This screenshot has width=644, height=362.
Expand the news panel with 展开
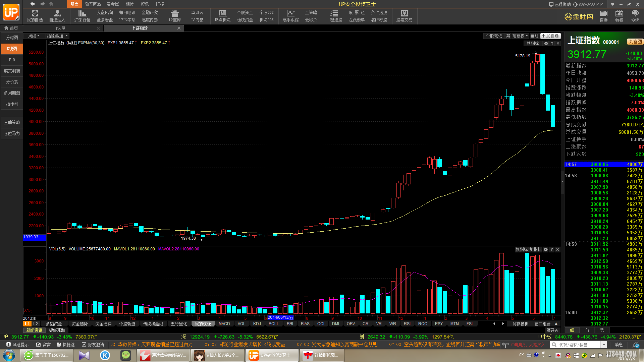click(x=552, y=330)
